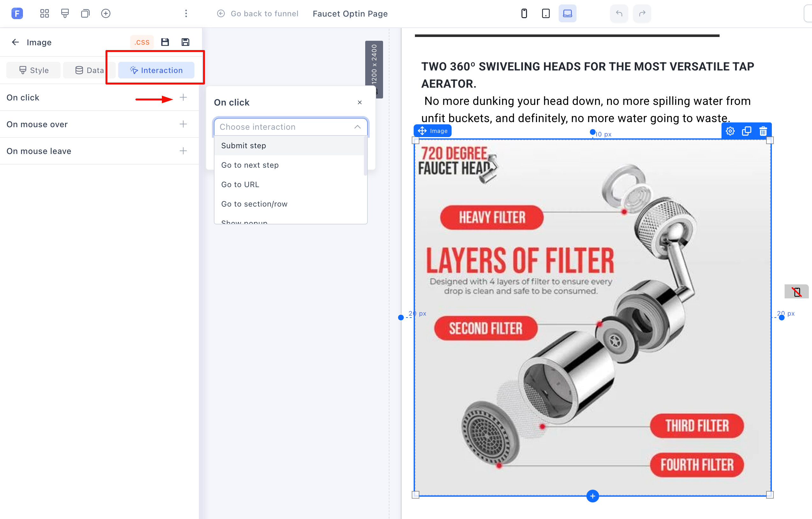Select the Interaction tab
Viewport: 812px width, 519px height.
(156, 70)
